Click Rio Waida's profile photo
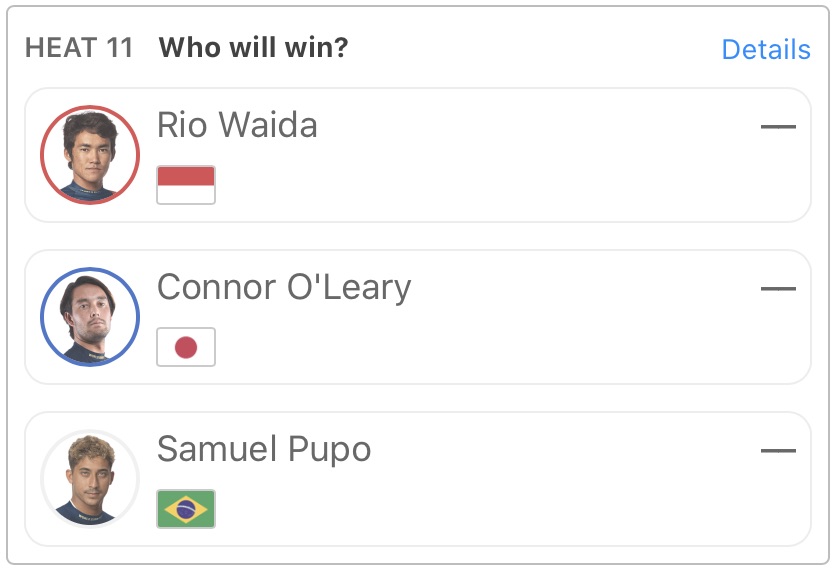Viewport: 838px width, 574px height. pyautogui.click(x=90, y=155)
